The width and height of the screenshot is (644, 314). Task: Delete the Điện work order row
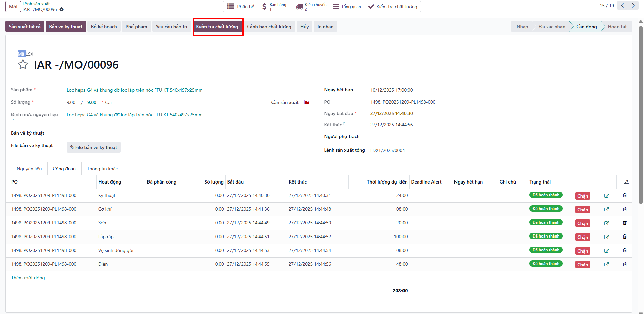(625, 264)
